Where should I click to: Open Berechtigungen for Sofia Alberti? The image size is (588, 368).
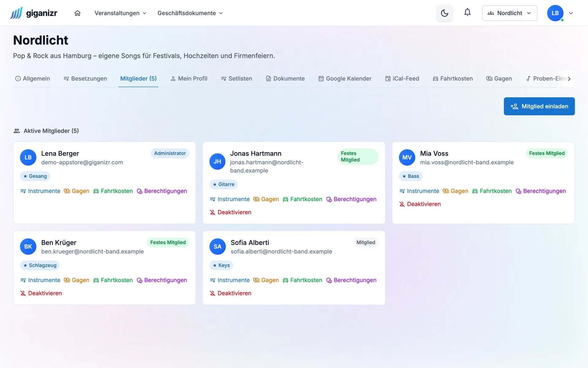(x=351, y=280)
